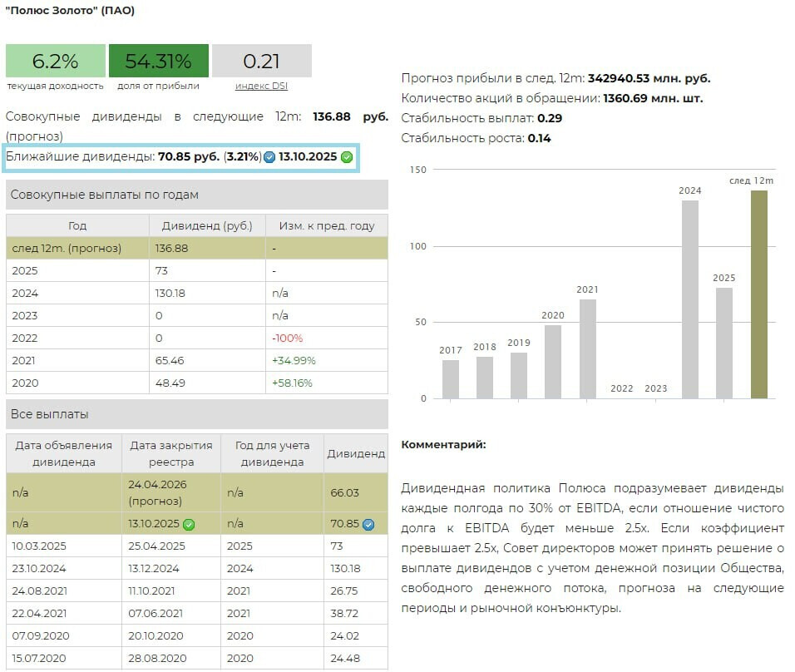
Task: Sort by the Год column header
Action: click(x=77, y=225)
